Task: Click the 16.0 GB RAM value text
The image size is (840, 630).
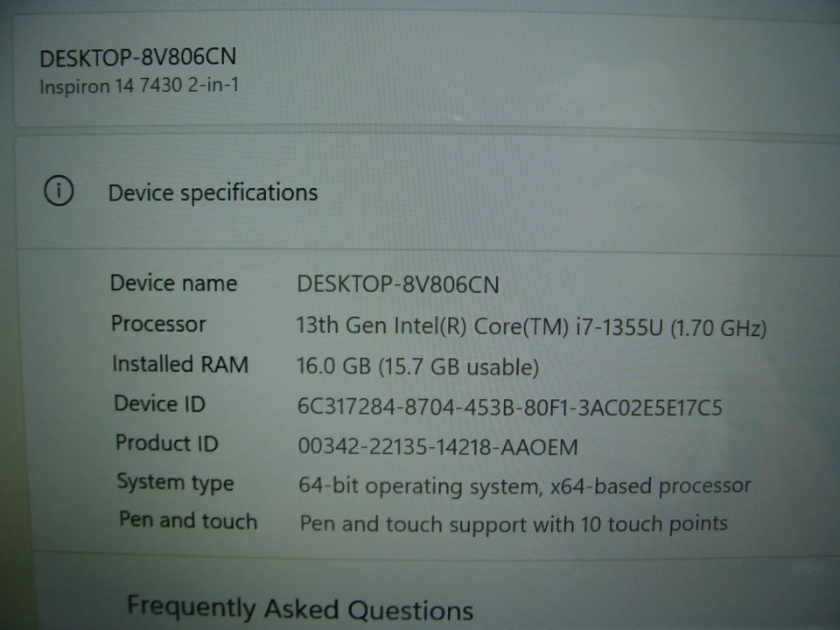Action: [x=418, y=367]
